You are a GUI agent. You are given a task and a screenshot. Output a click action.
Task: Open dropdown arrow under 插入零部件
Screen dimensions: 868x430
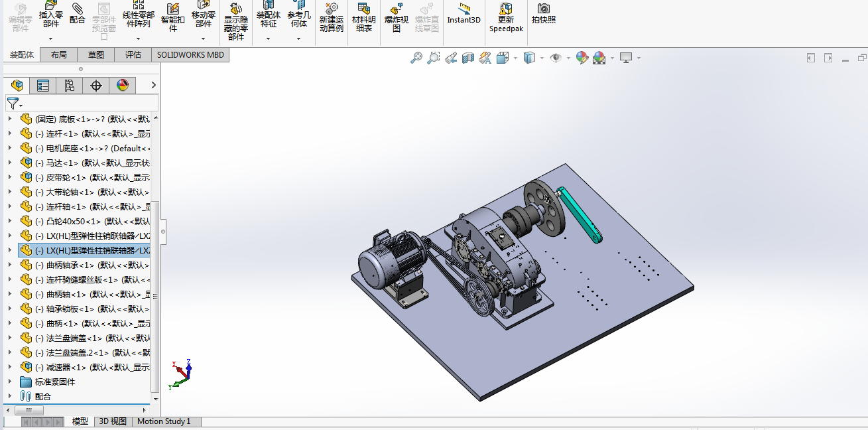pos(51,38)
